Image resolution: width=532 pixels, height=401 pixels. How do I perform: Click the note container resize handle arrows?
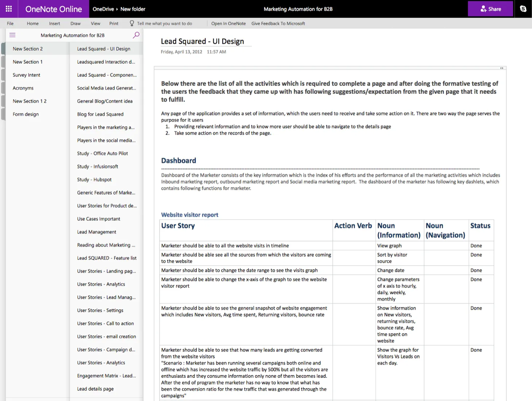tap(502, 68)
